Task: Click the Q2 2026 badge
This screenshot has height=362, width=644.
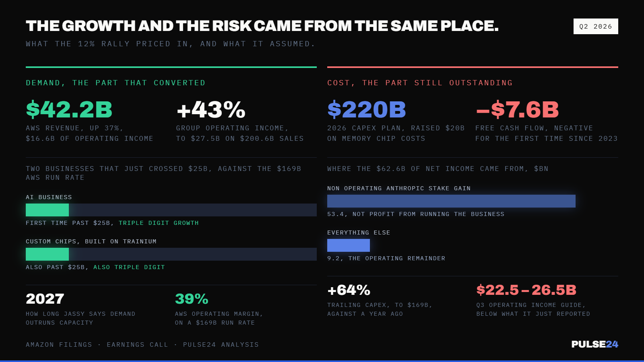Action: (x=596, y=27)
